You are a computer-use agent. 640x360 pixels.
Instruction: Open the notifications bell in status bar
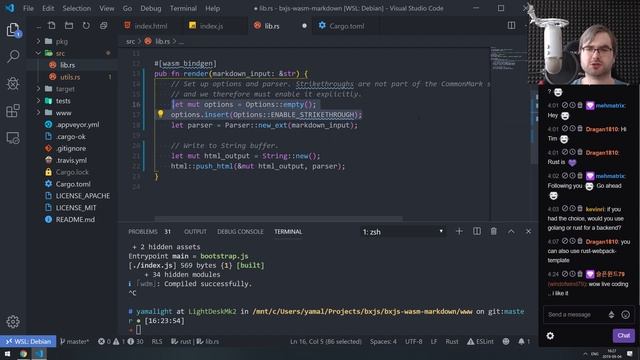coord(524,341)
